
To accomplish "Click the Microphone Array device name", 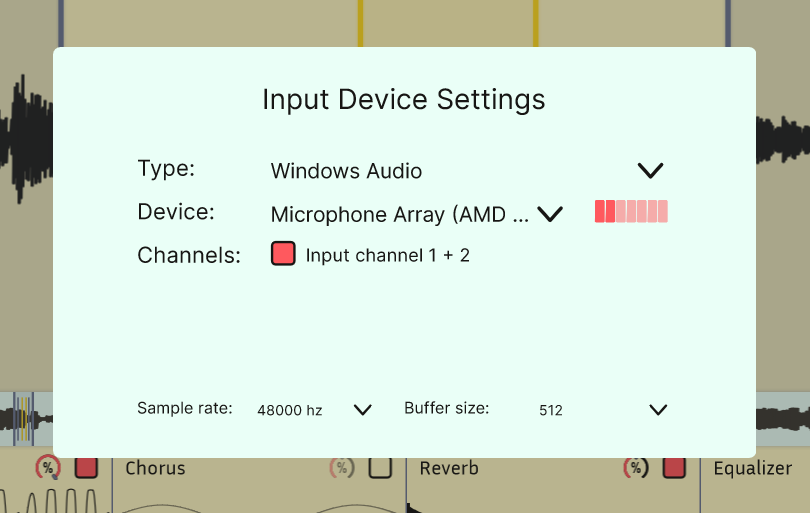I will [400, 214].
